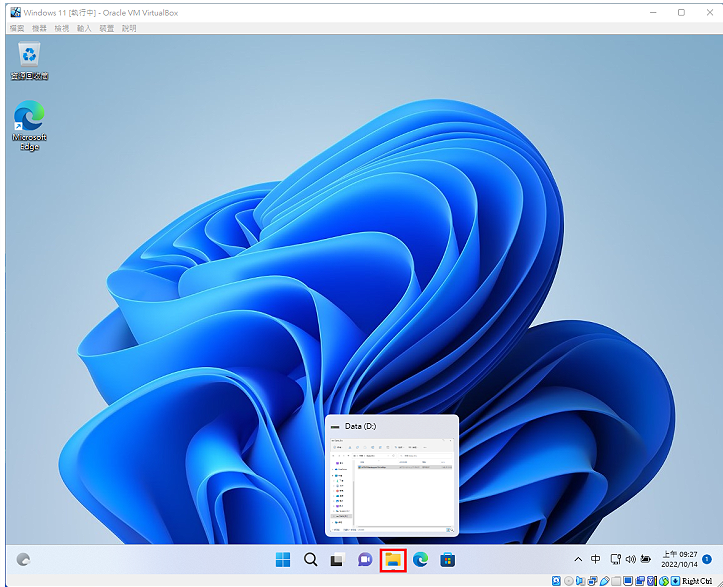
Task: Open the 輸入 menu in VirtualBox
Action: point(84,28)
